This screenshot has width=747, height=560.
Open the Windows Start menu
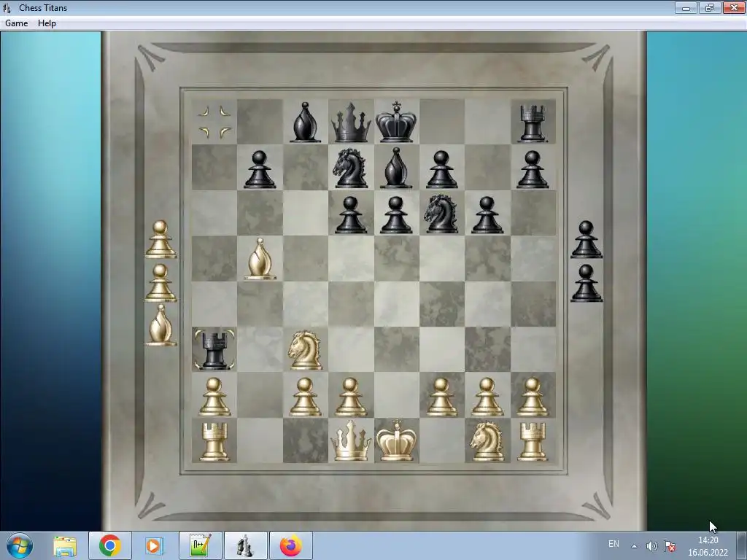click(20, 546)
